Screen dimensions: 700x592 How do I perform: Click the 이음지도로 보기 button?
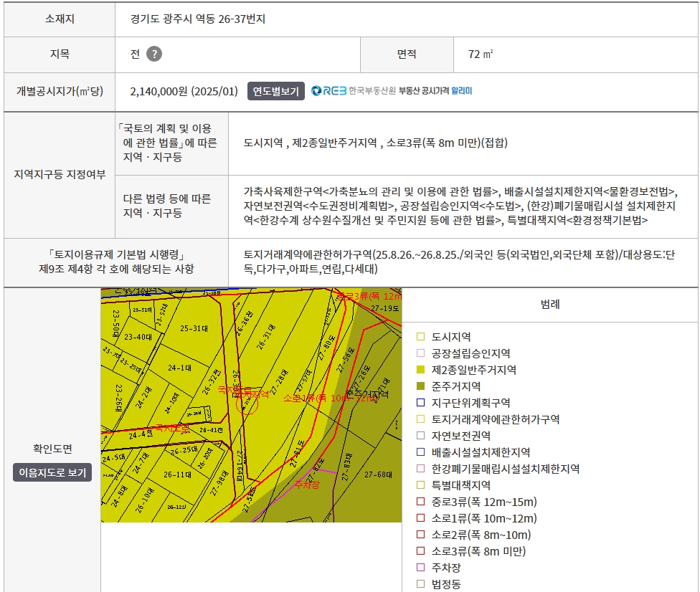point(52,472)
